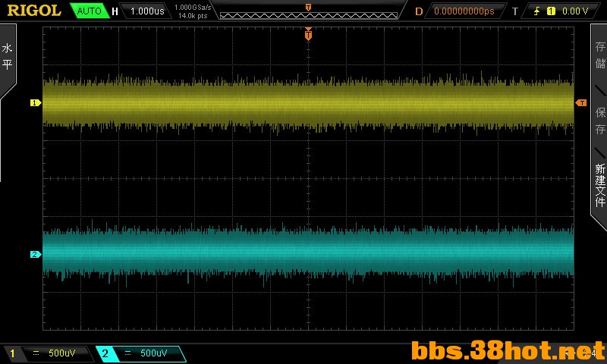Click the orange trigger position marker atop the grid

308,34
